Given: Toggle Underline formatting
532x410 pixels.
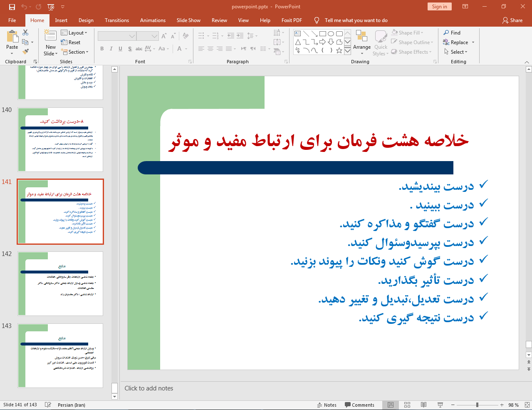Looking at the screenshot, I should click(120, 49).
